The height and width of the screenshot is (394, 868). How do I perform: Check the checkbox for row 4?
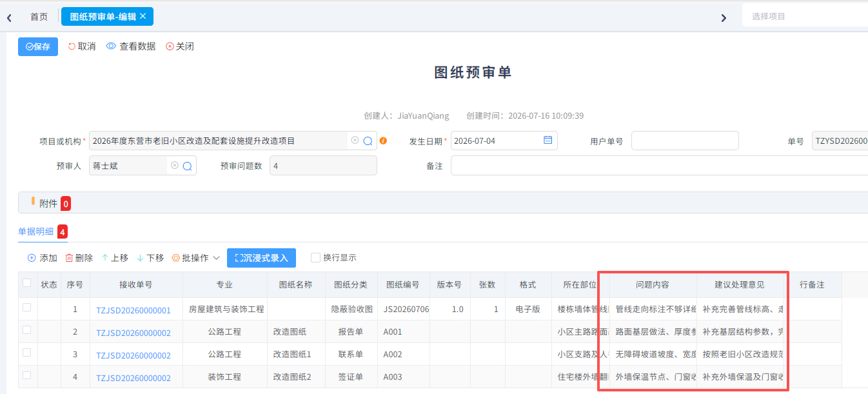click(x=26, y=375)
